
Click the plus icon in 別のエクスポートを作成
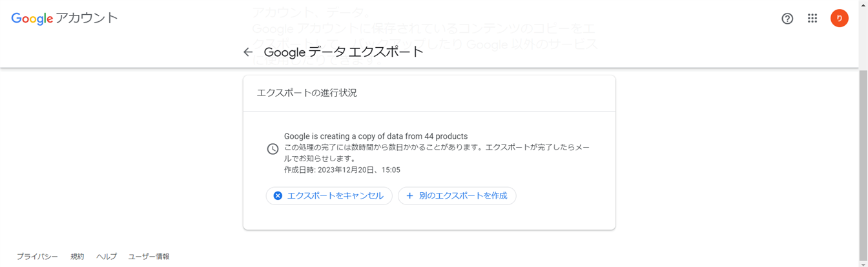[409, 195]
